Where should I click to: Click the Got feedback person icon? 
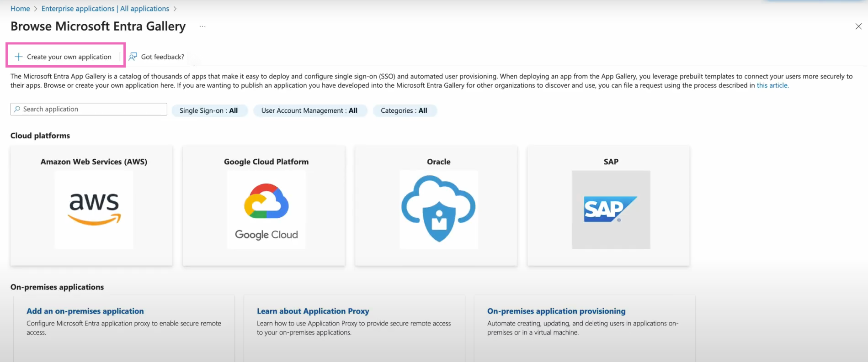tap(133, 57)
